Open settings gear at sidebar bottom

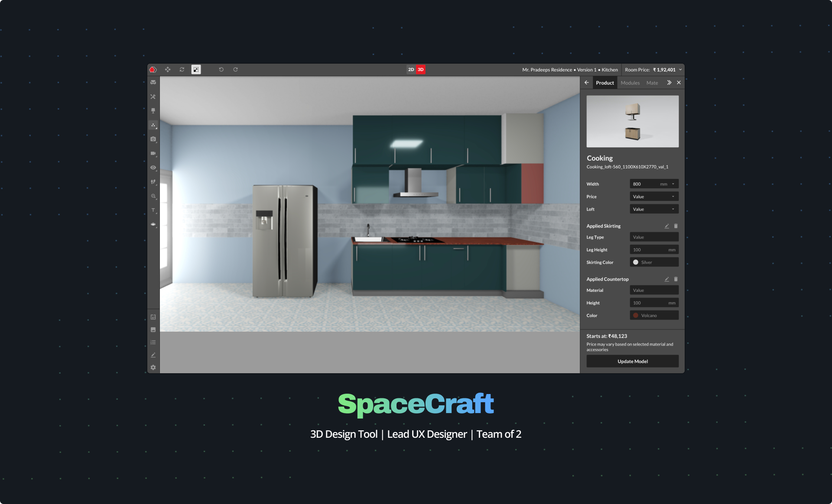click(153, 367)
